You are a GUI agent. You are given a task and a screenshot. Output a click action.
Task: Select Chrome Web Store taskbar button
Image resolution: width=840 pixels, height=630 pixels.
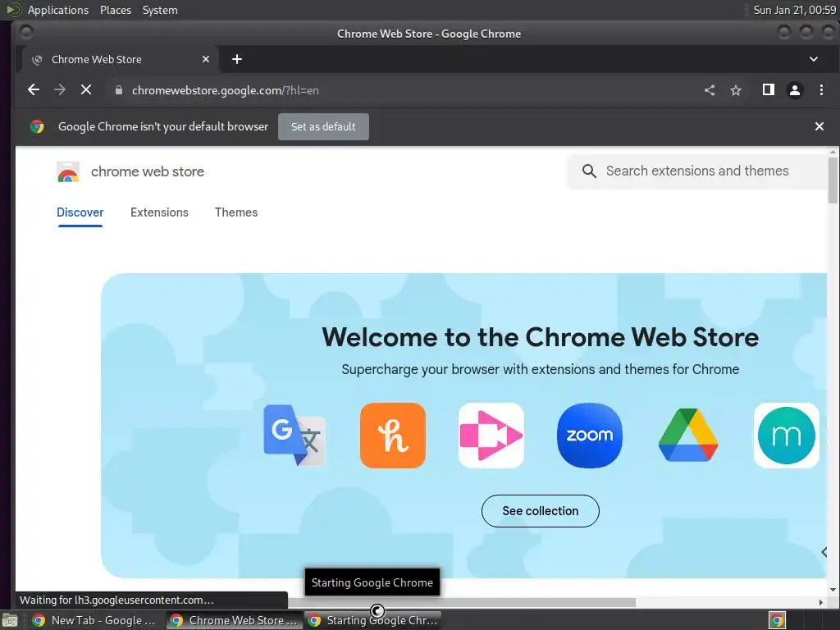[234, 620]
